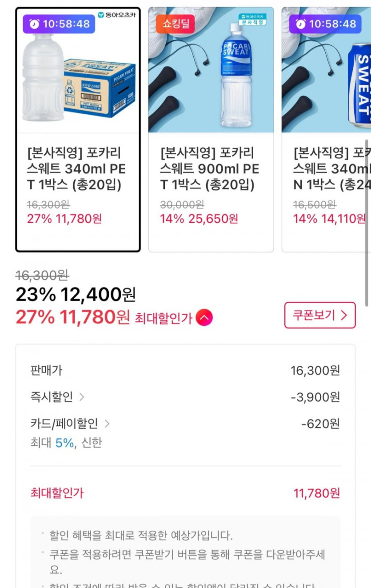Collapse the 최대할인가 red chevron circle
Viewport: 371px width, 588px height.
coord(204,318)
